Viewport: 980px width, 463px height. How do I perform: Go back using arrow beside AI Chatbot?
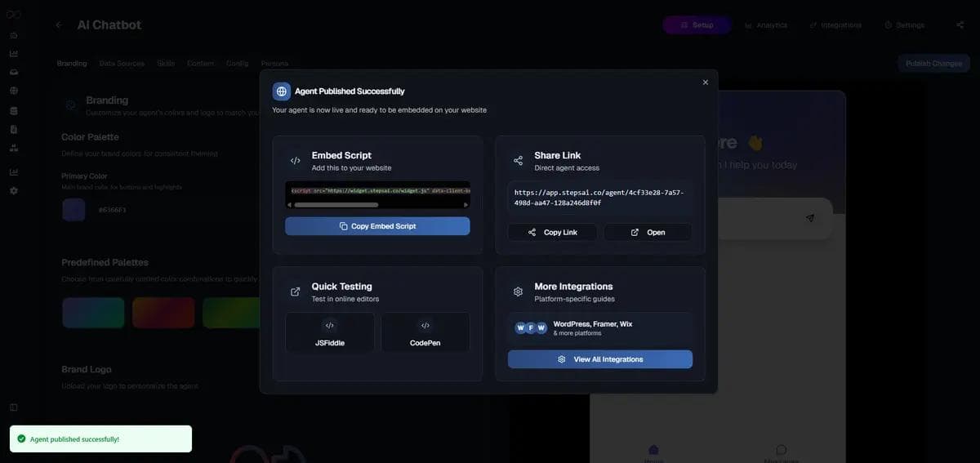tap(58, 24)
